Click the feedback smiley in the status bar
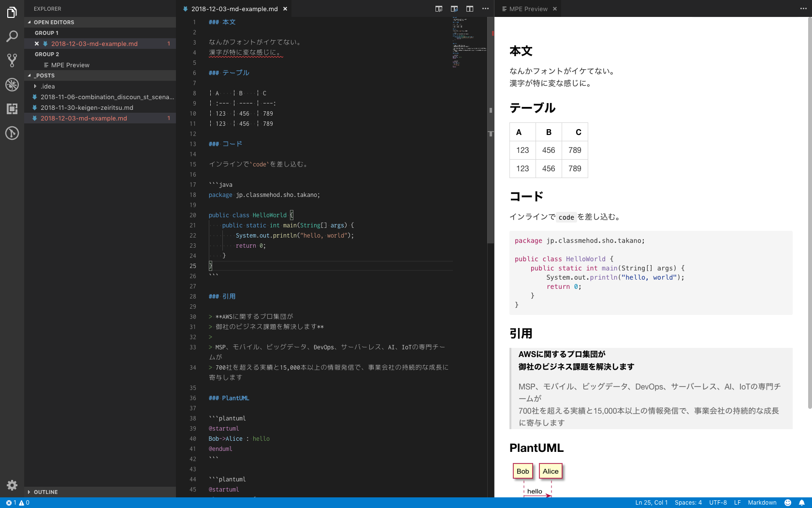The height and width of the screenshot is (508, 812). tap(787, 503)
